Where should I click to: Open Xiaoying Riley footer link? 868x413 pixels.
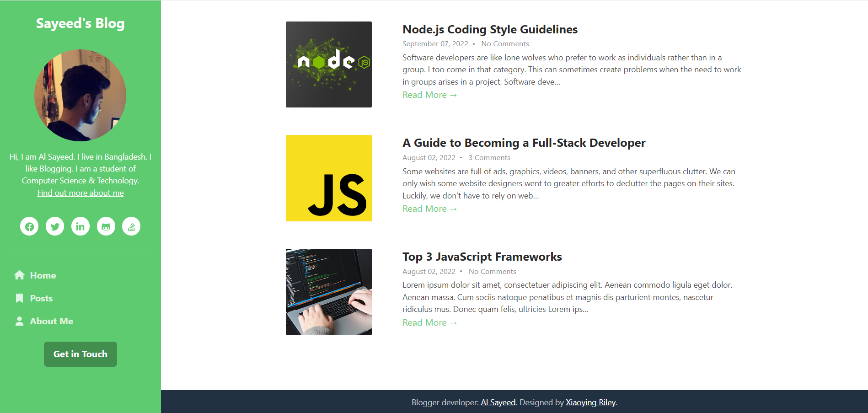[591, 402]
